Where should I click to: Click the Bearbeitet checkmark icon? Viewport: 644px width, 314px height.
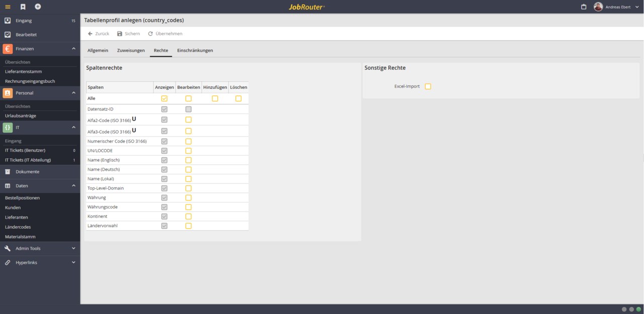pos(8,35)
